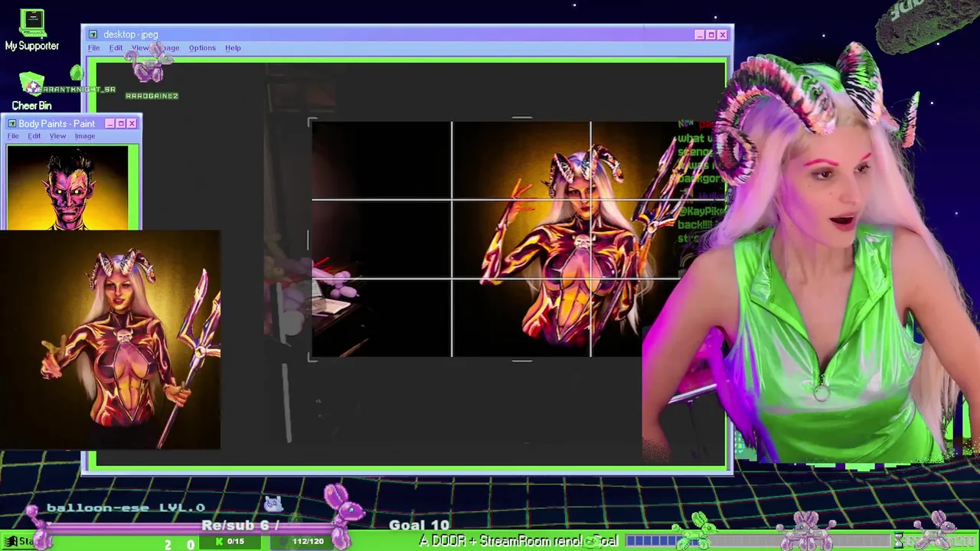980x551 pixels.
Task: Click the DOOR + StreamRoom reno goal text
Action: [518, 541]
